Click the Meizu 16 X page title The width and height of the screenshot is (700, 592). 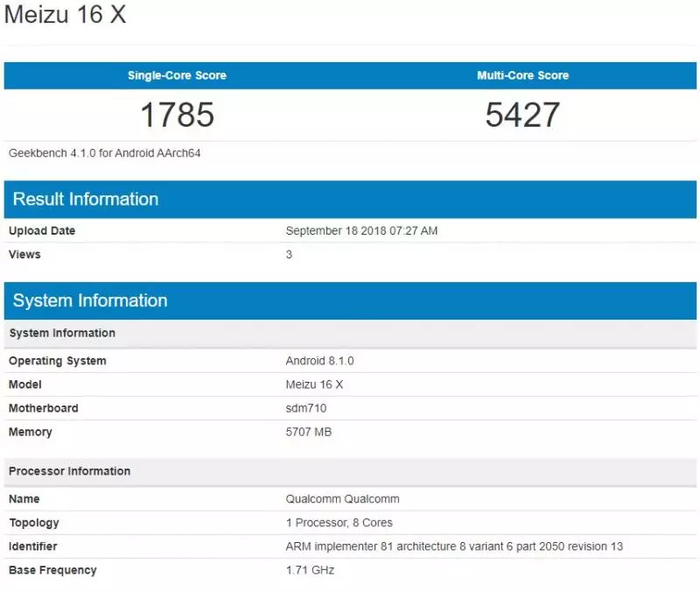pyautogui.click(x=65, y=14)
